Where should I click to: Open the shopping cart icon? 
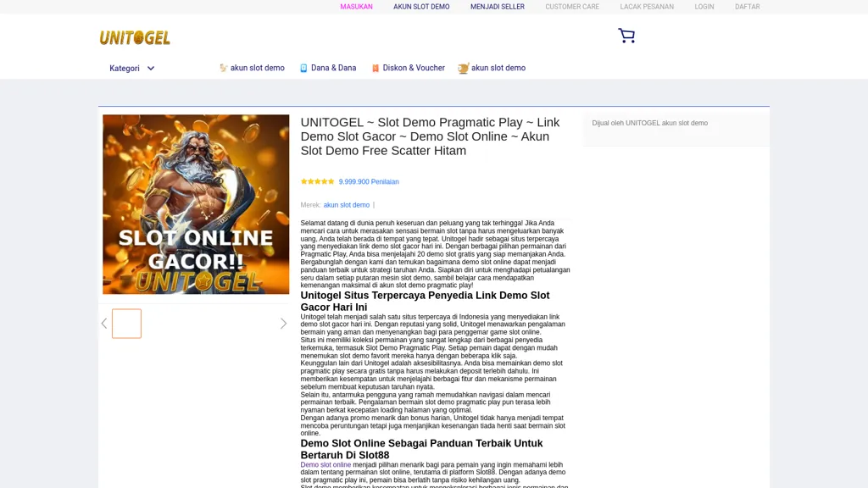point(626,36)
